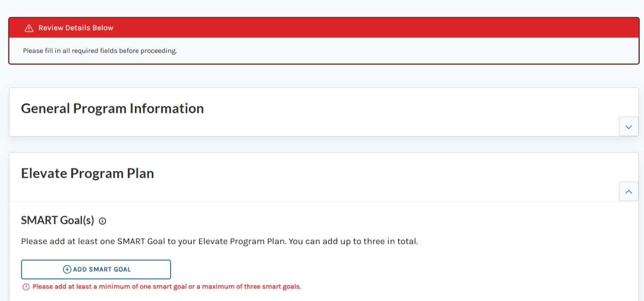The height and width of the screenshot is (301, 644).
Task: Click the required fields warning message
Action: 99,51
